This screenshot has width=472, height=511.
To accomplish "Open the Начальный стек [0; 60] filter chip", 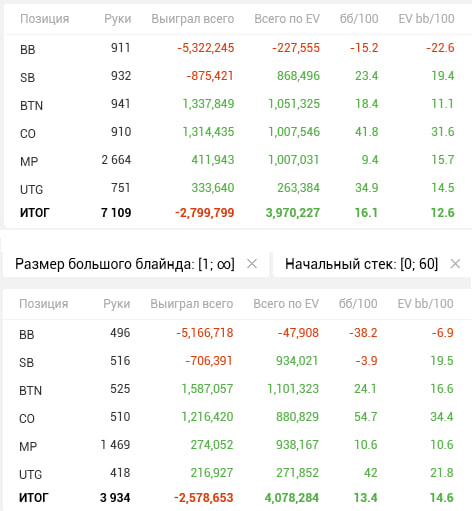I will (361, 264).
